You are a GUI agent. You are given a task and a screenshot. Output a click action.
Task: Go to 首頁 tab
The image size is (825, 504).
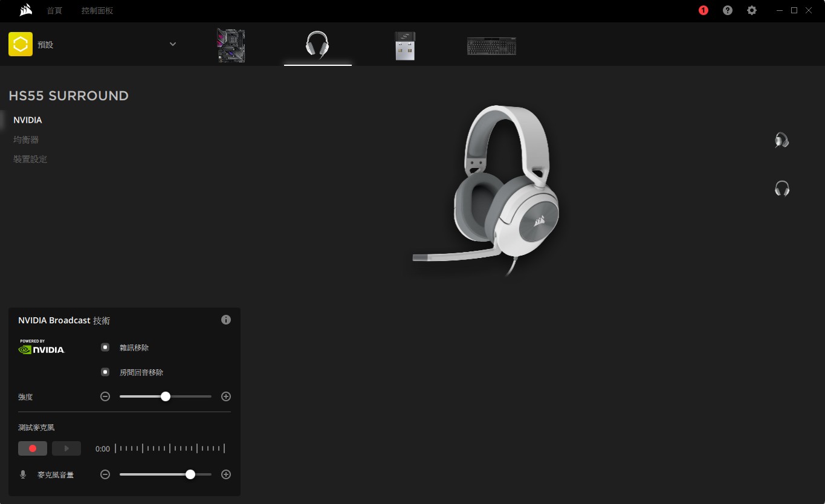click(x=54, y=11)
